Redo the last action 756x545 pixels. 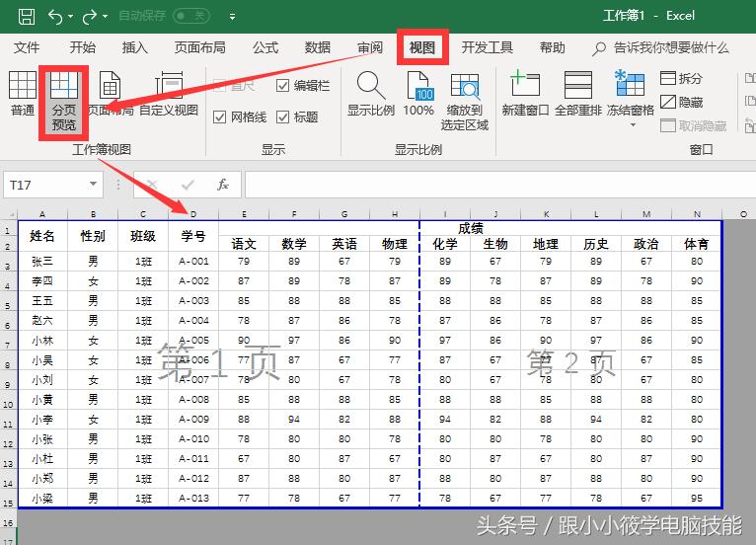coord(90,17)
